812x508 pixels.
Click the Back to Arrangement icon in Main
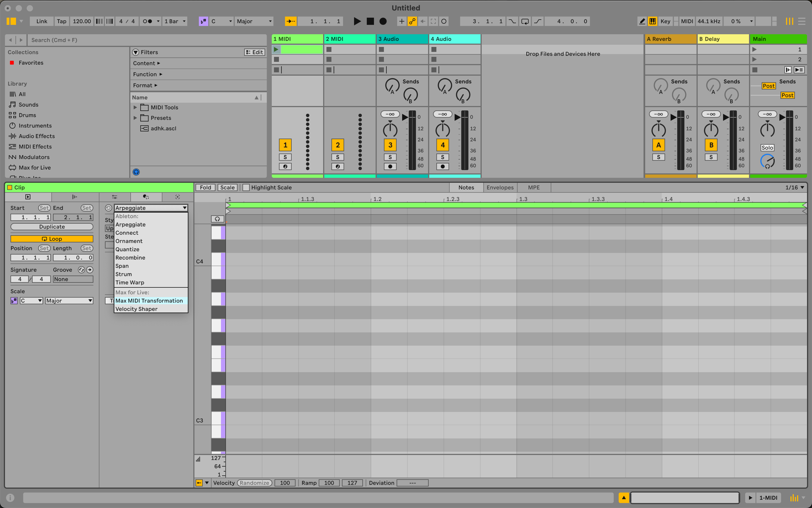pos(799,70)
